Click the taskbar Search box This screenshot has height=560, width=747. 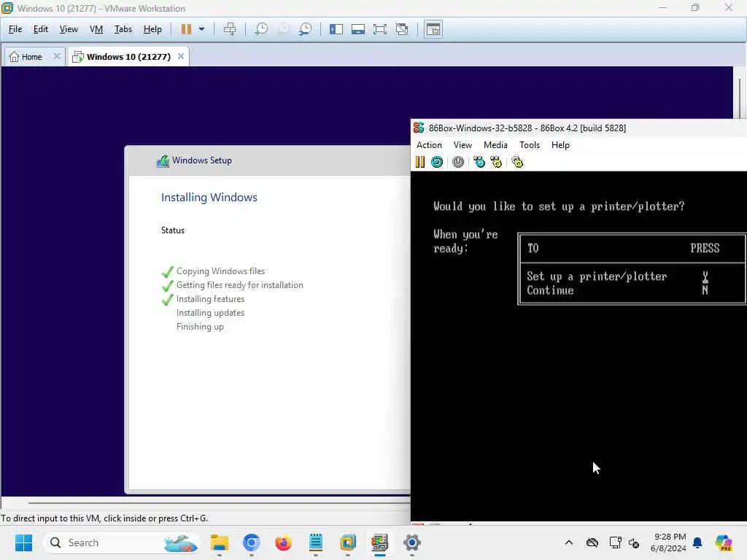tap(122, 542)
